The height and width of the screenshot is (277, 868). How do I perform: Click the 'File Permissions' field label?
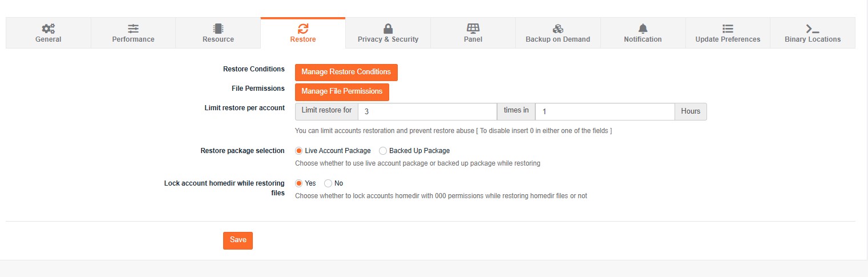258,89
